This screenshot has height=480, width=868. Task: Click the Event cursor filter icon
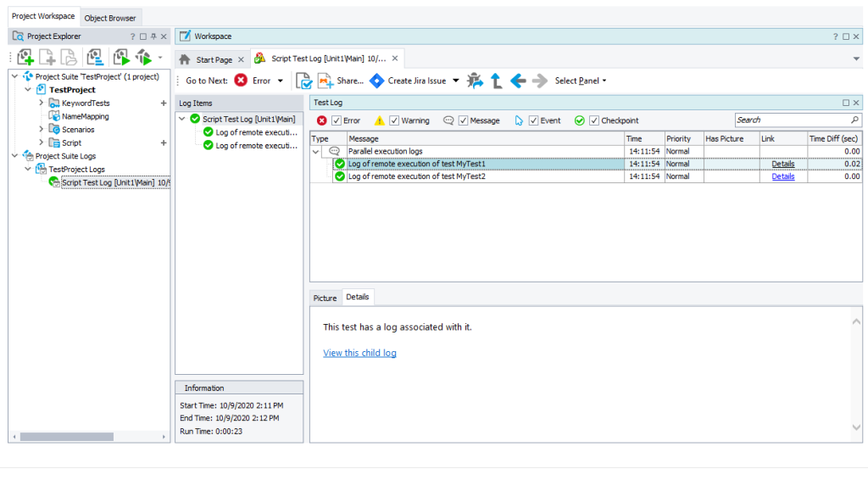pos(519,120)
